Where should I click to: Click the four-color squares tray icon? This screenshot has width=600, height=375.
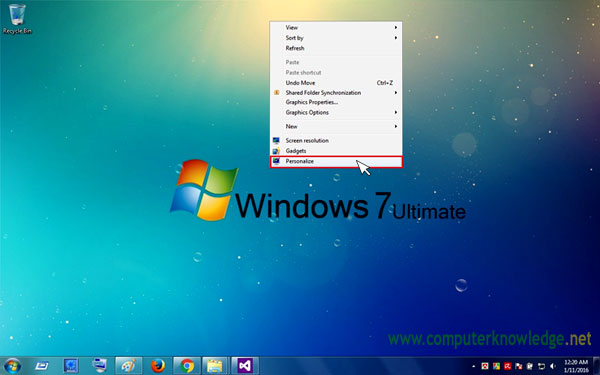point(496,366)
